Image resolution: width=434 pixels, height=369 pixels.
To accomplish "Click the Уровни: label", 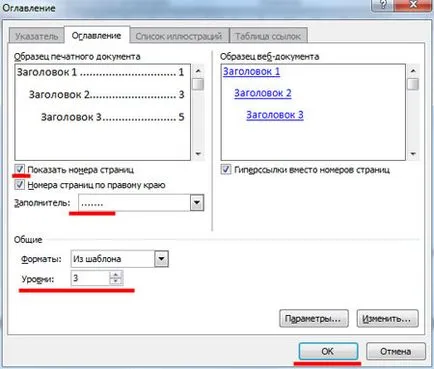I will tap(38, 279).
